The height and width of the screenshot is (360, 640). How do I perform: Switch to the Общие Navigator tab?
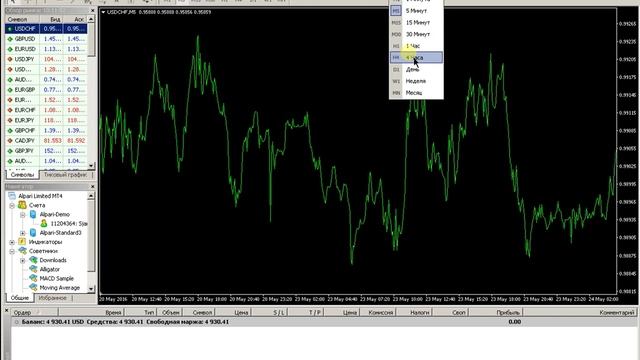(19, 298)
